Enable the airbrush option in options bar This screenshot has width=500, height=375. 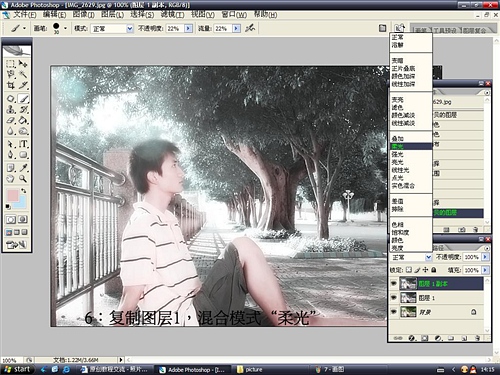(250, 28)
